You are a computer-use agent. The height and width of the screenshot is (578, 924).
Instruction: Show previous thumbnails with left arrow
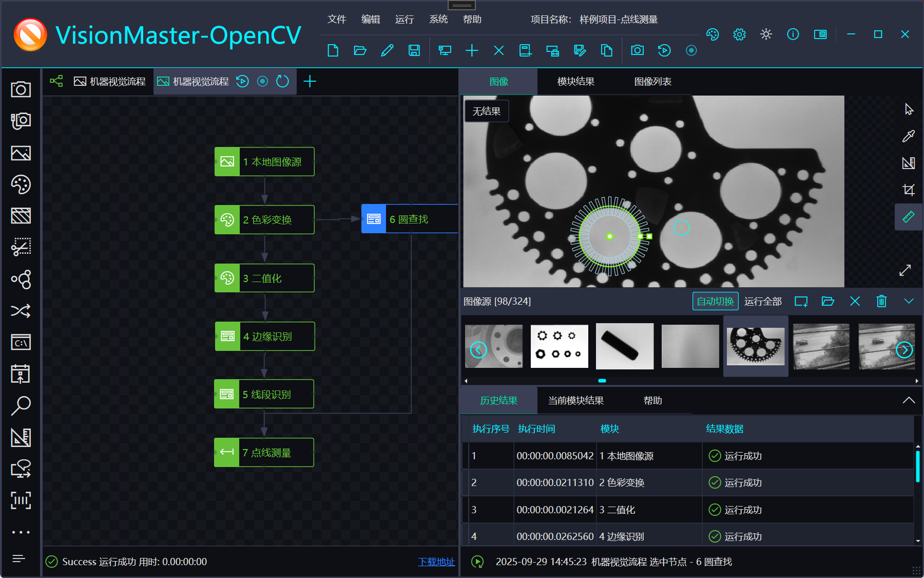pos(478,350)
